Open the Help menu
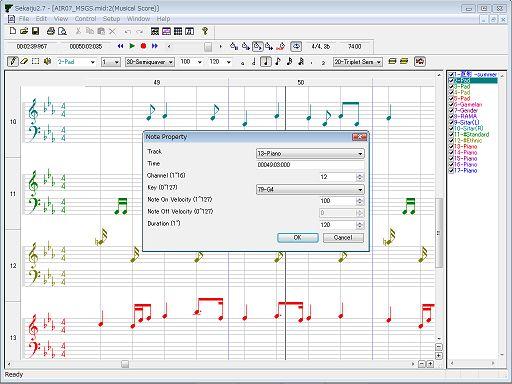Image resolution: width=512 pixels, height=384 pixels. click(x=163, y=19)
